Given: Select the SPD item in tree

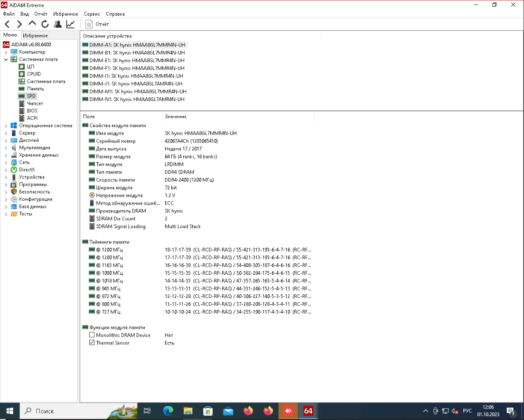Looking at the screenshot, I should pos(27,96).
